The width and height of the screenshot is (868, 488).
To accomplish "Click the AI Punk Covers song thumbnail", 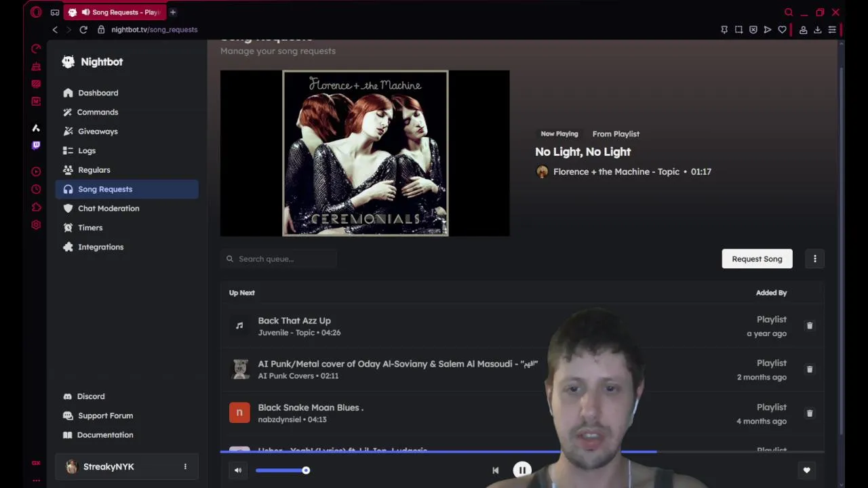I will coord(239,369).
